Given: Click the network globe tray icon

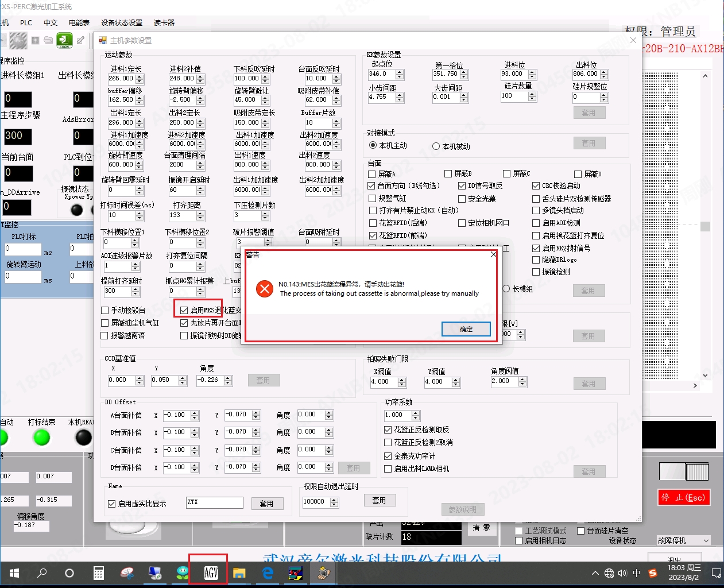Looking at the screenshot, I should tap(609, 573).
